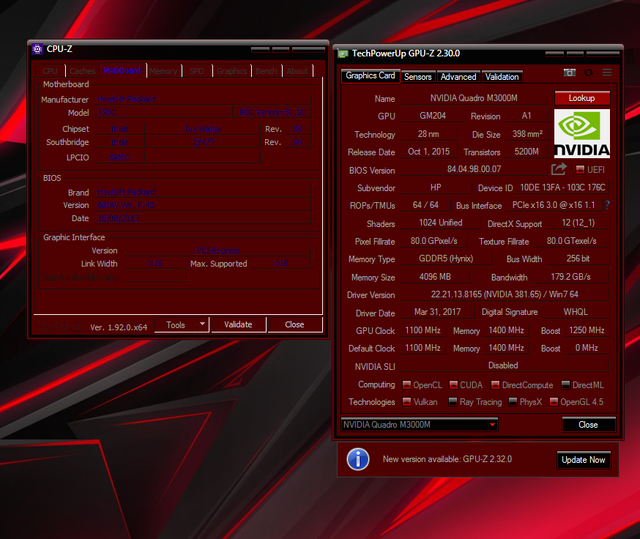Toggle the OpenGL 4.5 checkbox

(554, 402)
